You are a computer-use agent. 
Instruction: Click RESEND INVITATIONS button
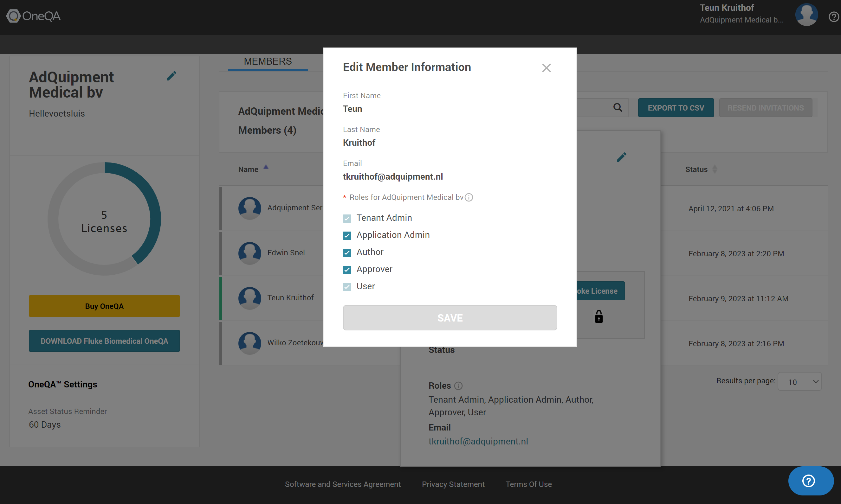(x=766, y=108)
